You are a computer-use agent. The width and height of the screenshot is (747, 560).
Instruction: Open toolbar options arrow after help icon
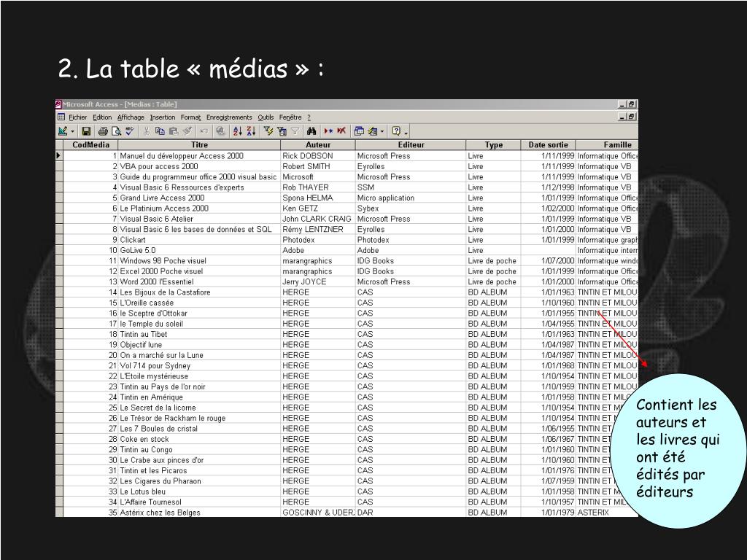point(406,132)
